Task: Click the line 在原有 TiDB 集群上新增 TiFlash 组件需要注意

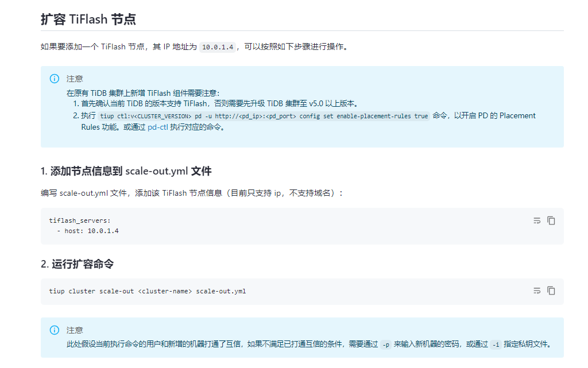Action: point(143,94)
